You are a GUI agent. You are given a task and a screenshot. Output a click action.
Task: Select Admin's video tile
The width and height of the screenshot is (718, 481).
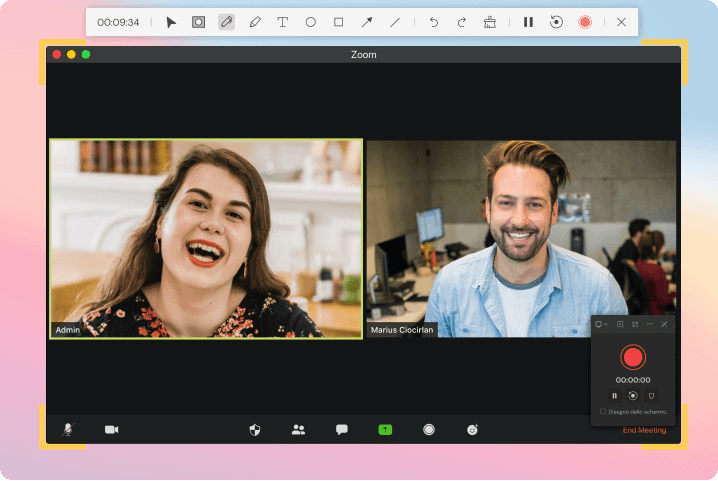point(206,239)
